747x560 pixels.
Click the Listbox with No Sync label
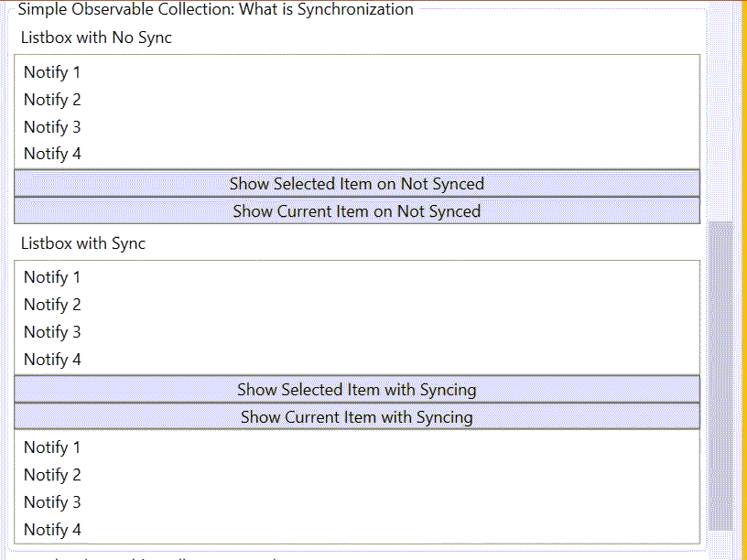[x=96, y=38]
